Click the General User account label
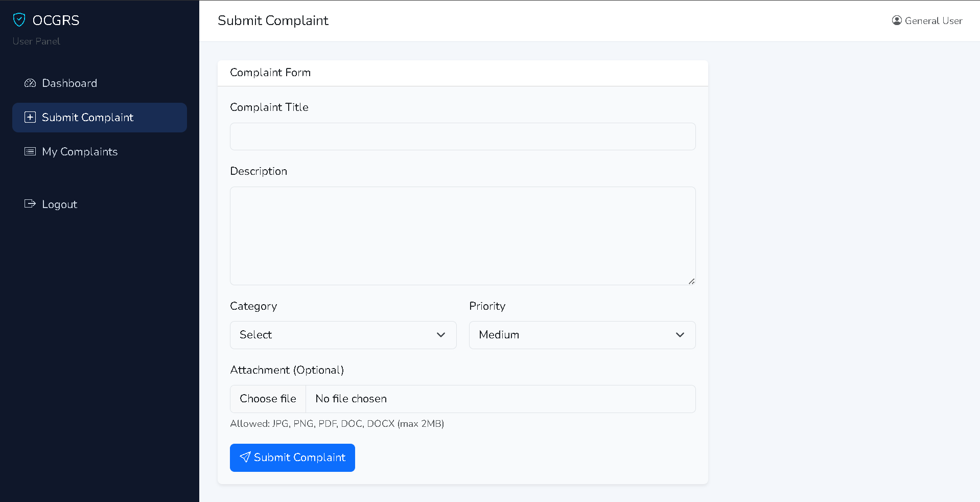980x502 pixels. coord(934,20)
